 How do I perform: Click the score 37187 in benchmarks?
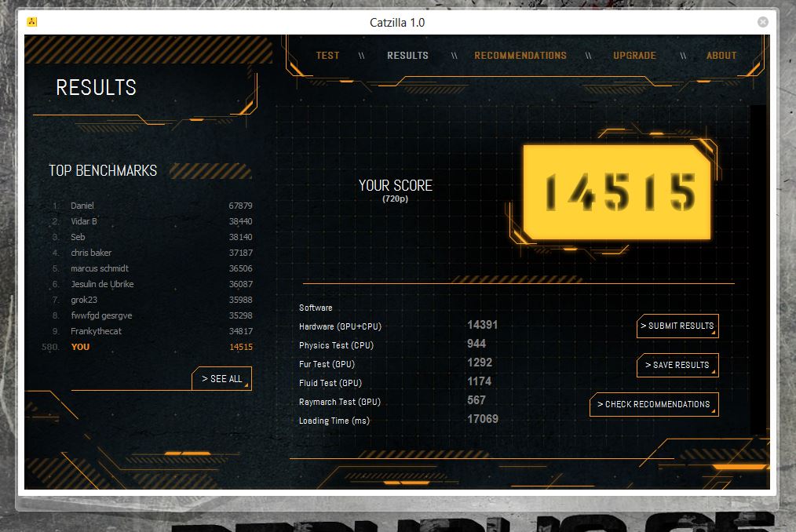click(240, 253)
